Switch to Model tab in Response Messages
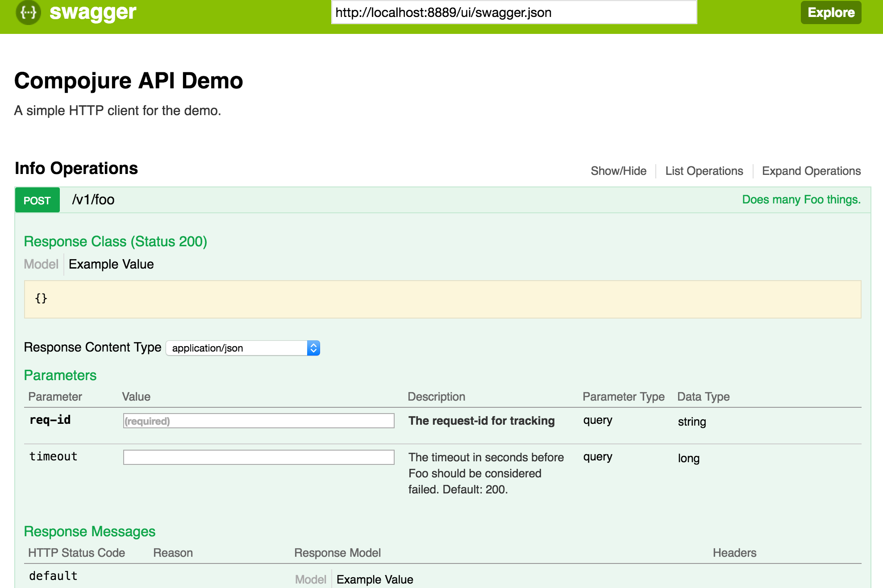The image size is (883, 588). (x=311, y=579)
